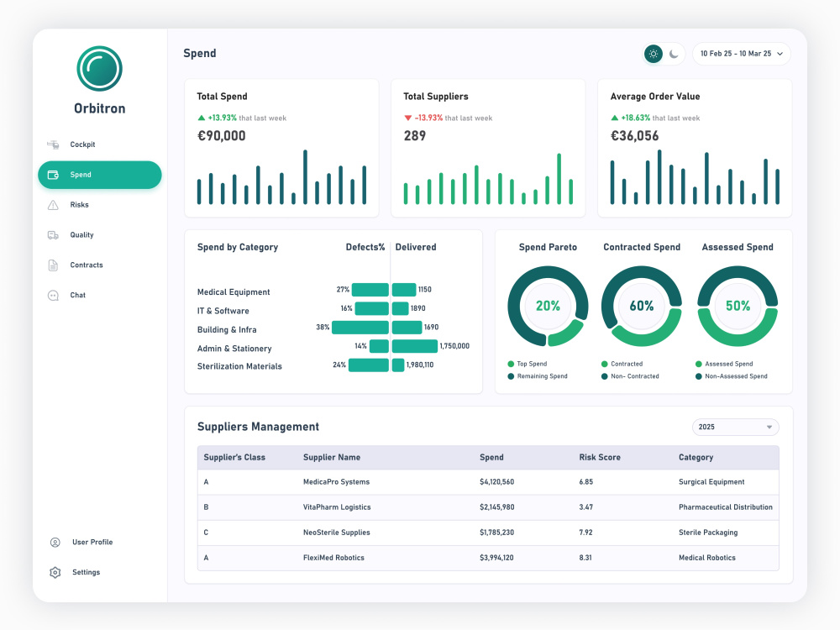Click the 289 total suppliers value
The image size is (840, 630).
click(415, 136)
